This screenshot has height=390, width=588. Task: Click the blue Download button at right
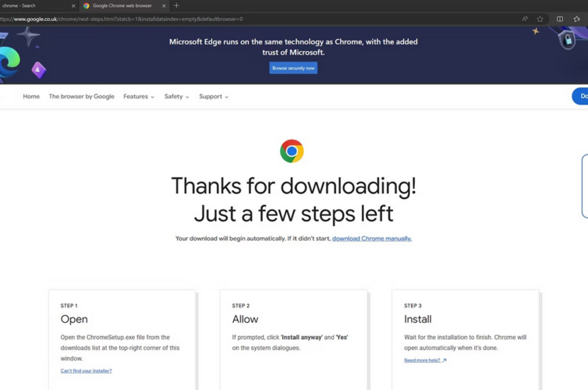click(x=579, y=97)
